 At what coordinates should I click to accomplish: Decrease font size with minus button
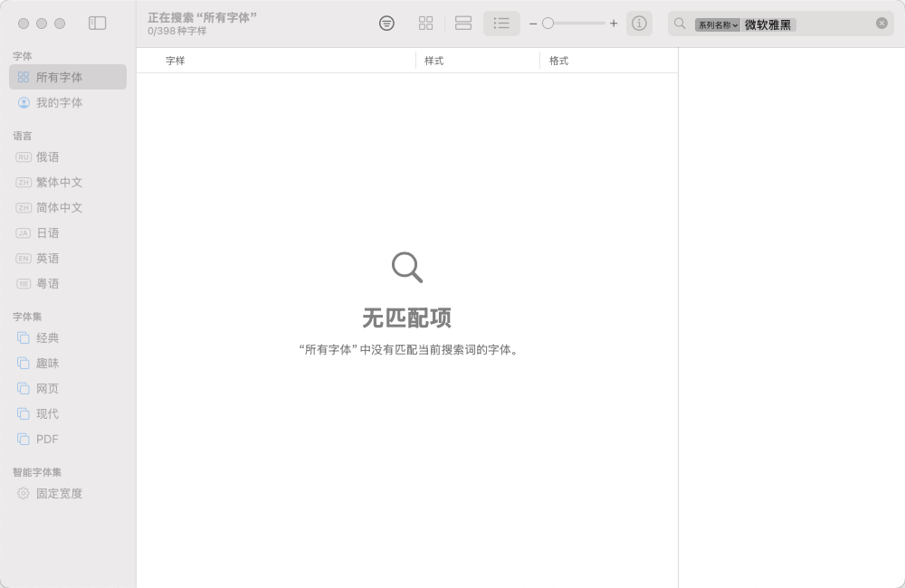coord(533,24)
